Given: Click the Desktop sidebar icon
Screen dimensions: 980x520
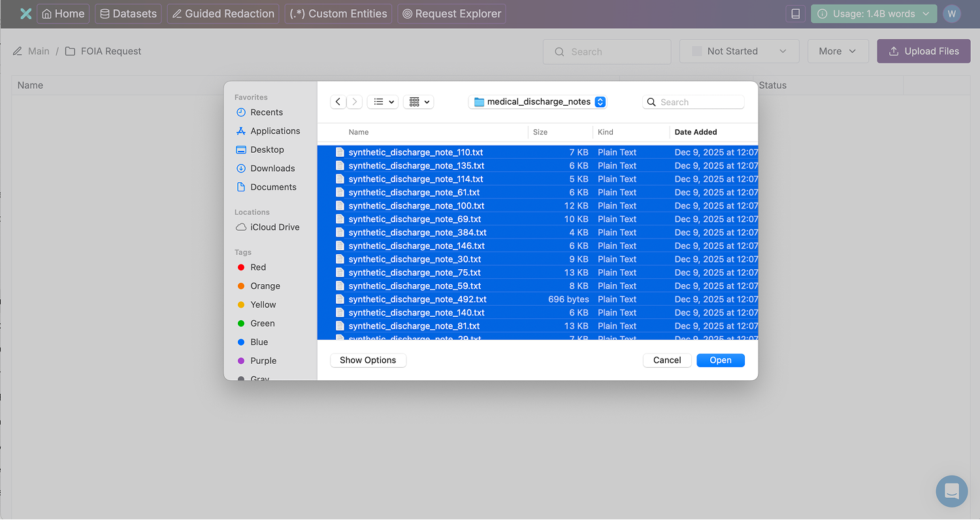Looking at the screenshot, I should [241, 150].
